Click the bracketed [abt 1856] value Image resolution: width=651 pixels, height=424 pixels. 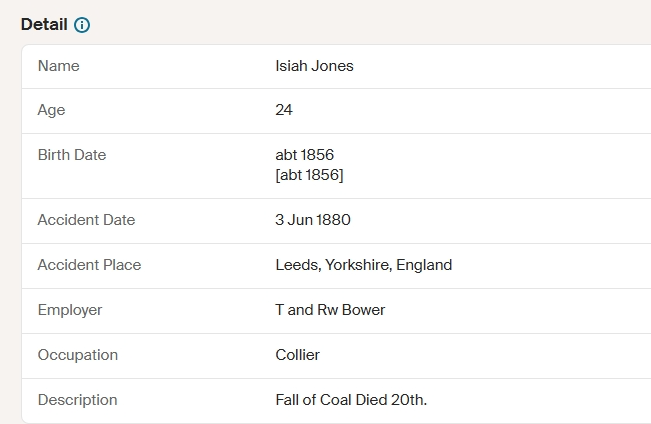click(x=309, y=175)
